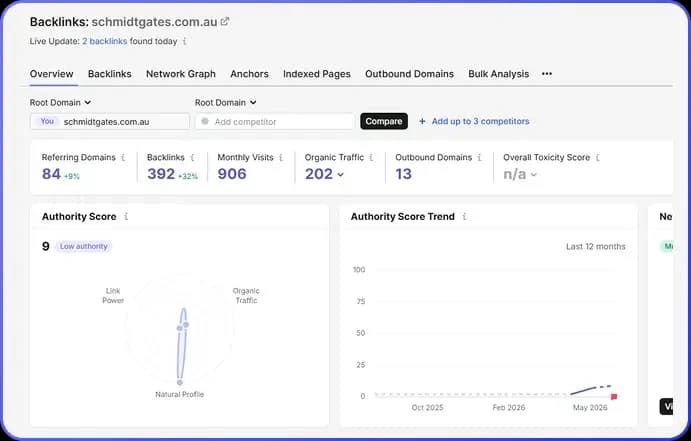Click info icon next to Organic Traffic

pos(372,158)
